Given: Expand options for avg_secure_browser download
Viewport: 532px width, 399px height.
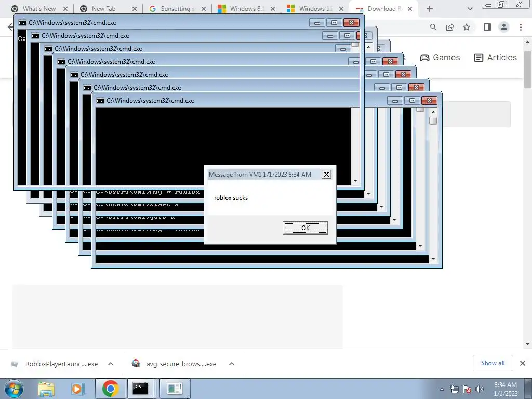Looking at the screenshot, I should 232,364.
